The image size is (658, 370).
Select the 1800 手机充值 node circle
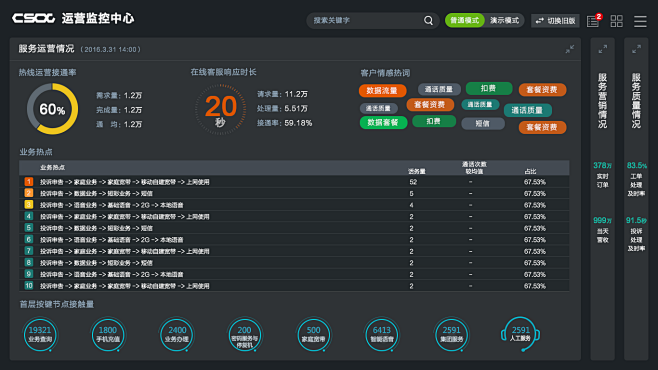pyautogui.click(x=108, y=334)
